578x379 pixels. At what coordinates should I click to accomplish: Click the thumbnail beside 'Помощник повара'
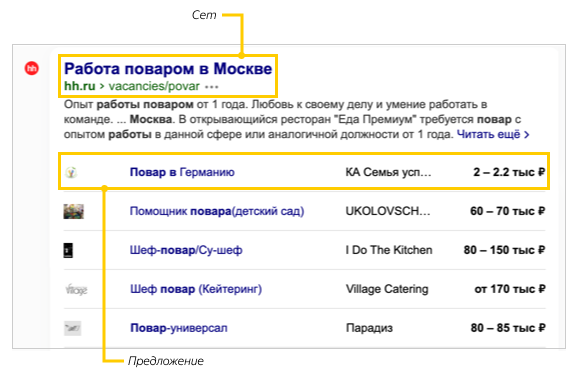point(74,212)
